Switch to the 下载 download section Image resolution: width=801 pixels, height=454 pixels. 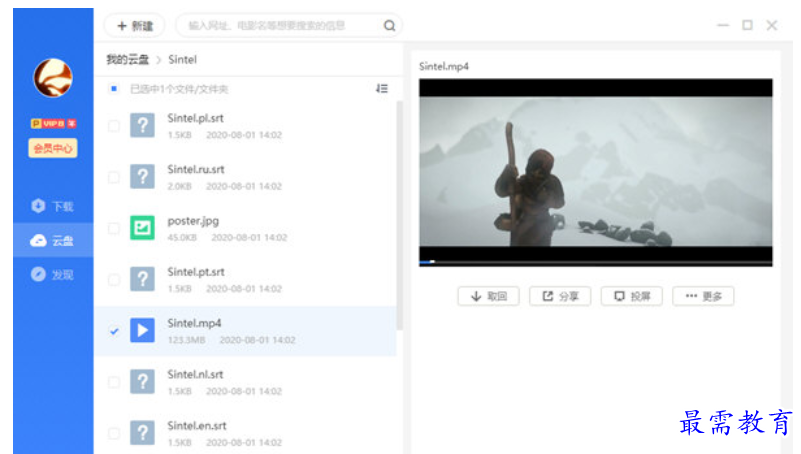[x=53, y=206]
